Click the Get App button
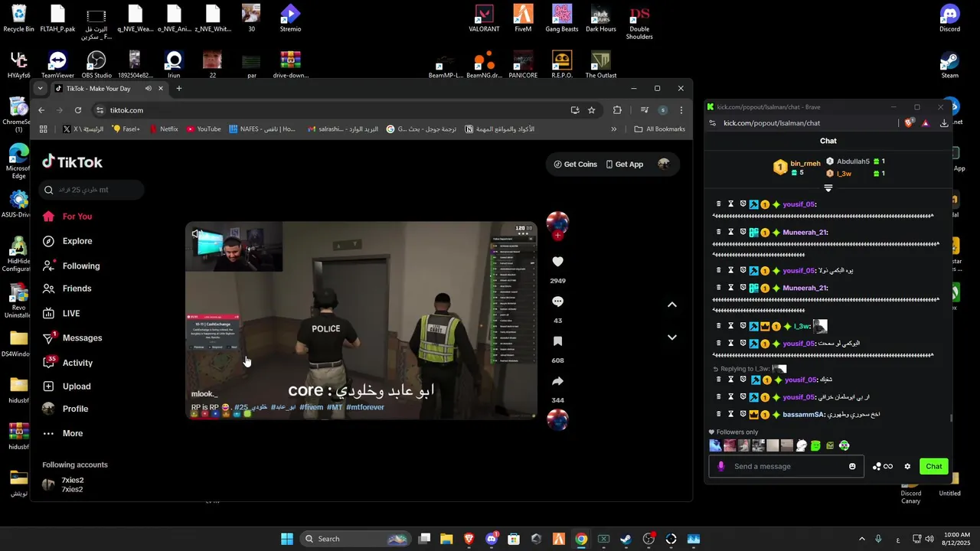 click(624, 164)
